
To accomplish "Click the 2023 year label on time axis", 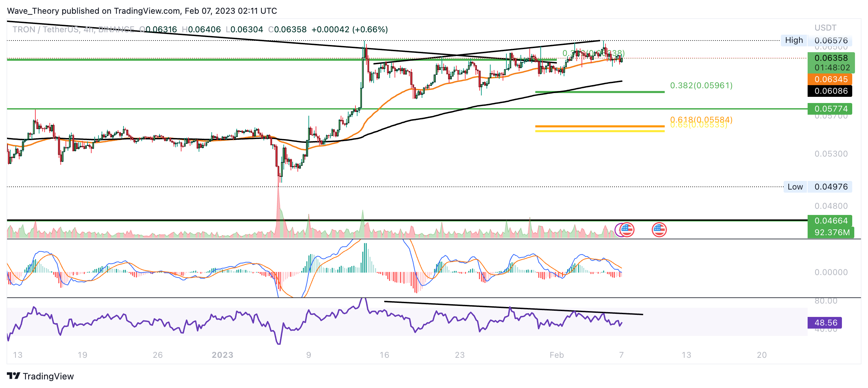I will click(x=222, y=355).
